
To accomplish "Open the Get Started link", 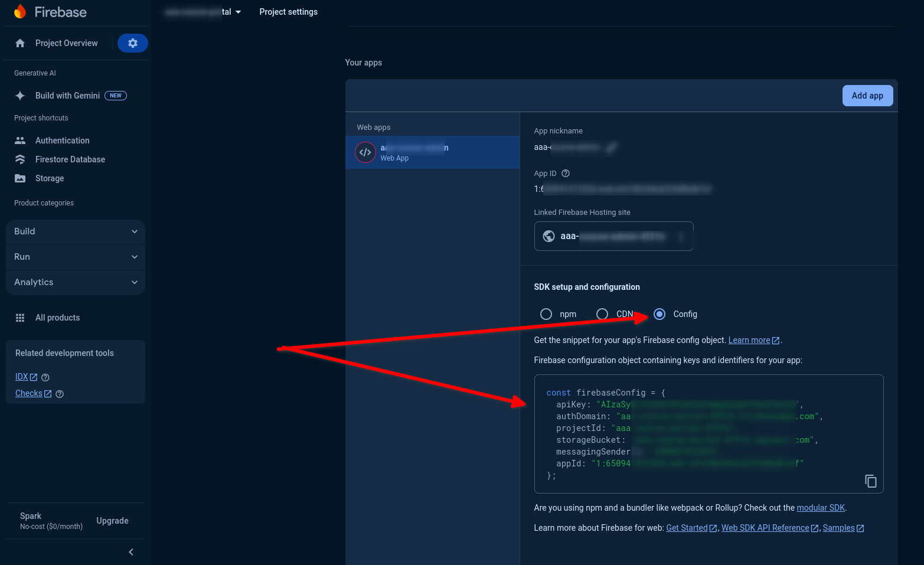I will tap(691, 528).
